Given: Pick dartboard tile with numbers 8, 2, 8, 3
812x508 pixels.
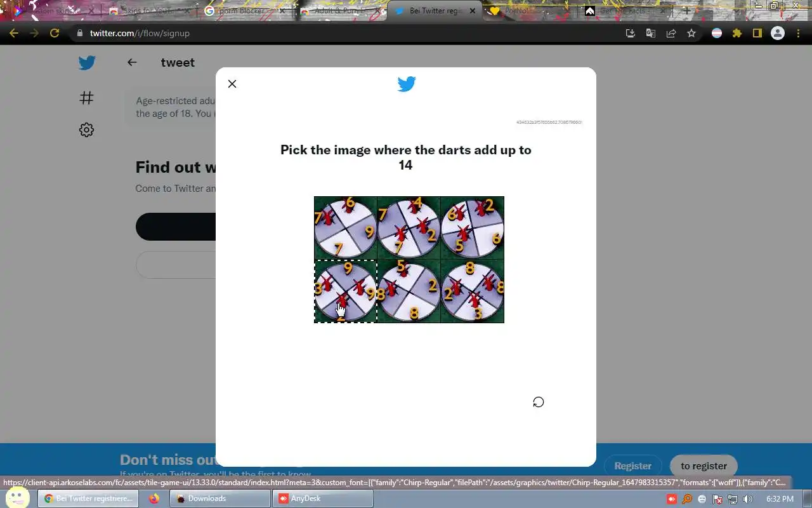Looking at the screenshot, I should (x=473, y=291).
